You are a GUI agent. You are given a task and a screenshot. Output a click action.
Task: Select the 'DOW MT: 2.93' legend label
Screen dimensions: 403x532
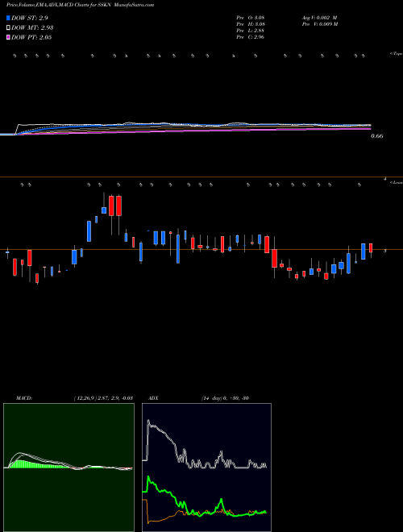pyautogui.click(x=32, y=27)
